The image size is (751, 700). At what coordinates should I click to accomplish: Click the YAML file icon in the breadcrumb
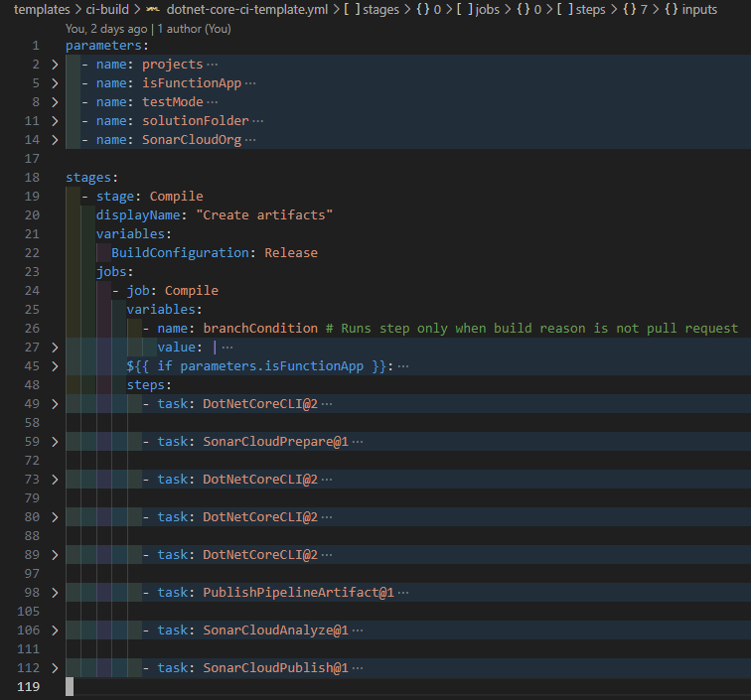(154, 9)
